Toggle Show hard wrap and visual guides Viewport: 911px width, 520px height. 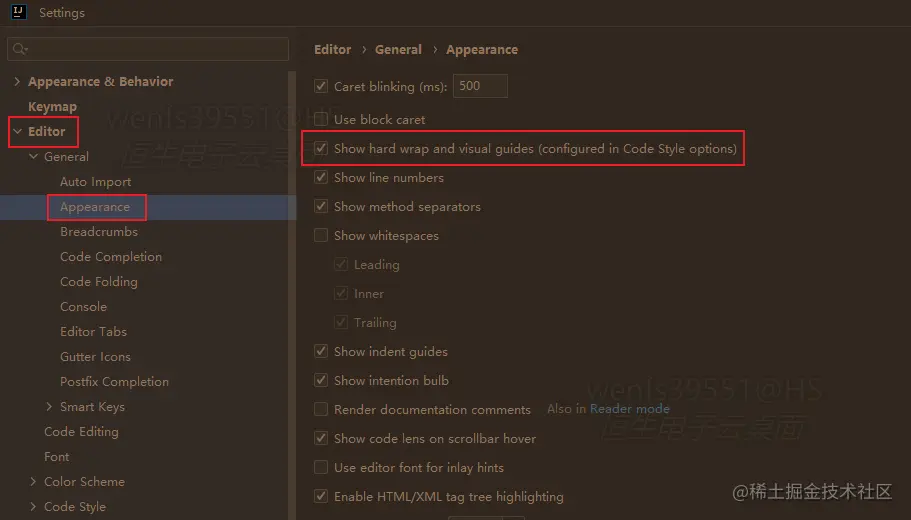tap(321, 148)
